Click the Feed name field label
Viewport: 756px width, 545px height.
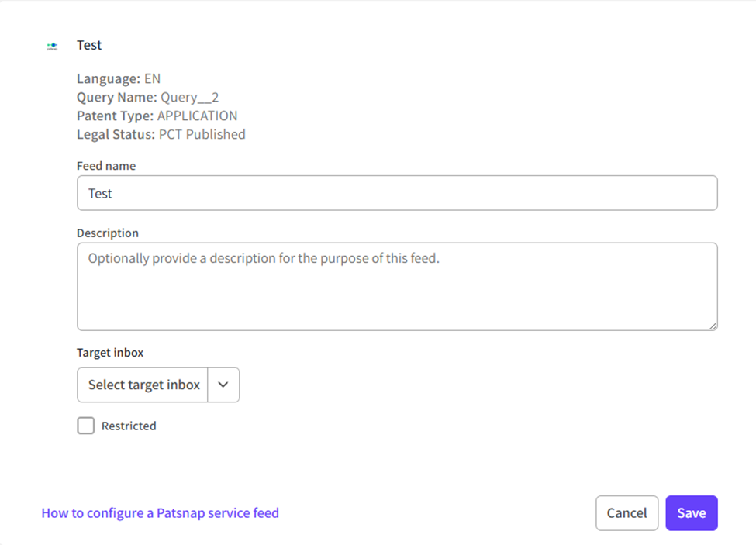(x=106, y=166)
